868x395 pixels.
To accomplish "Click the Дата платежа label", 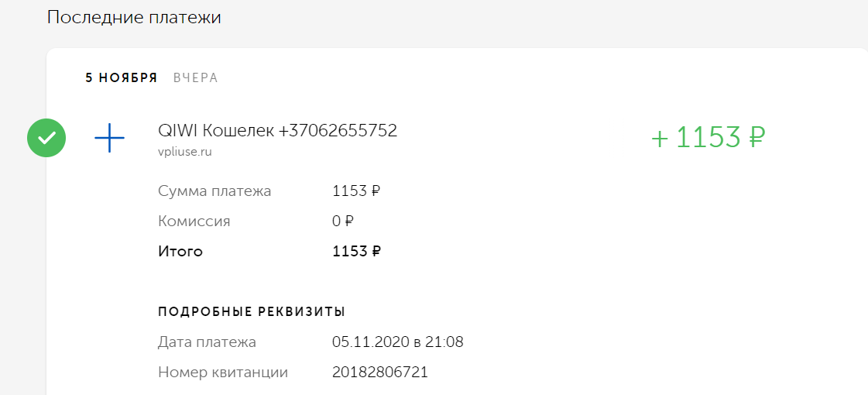I will point(207,342).
